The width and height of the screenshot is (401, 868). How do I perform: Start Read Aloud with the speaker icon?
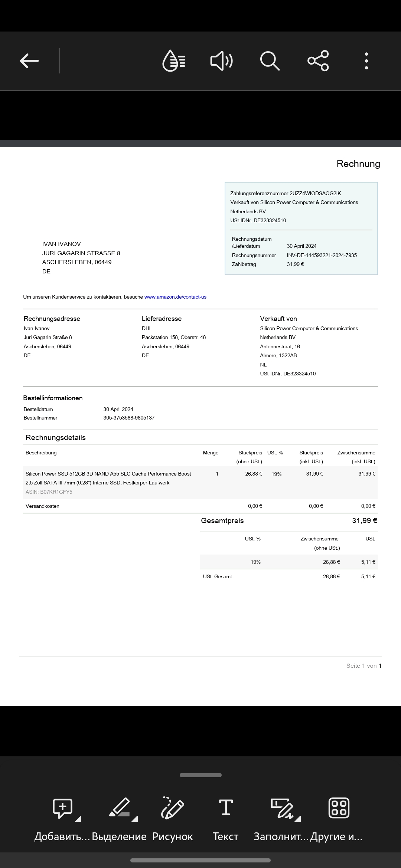pos(222,61)
